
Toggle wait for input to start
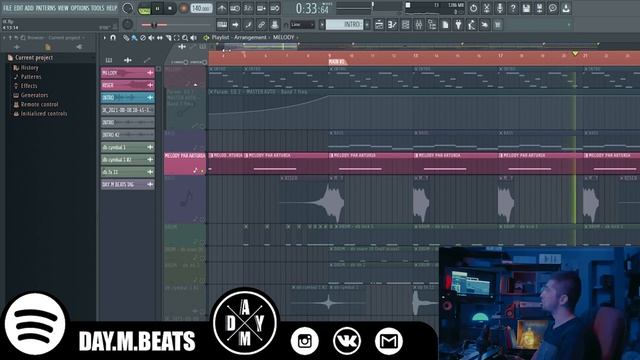tap(235, 8)
